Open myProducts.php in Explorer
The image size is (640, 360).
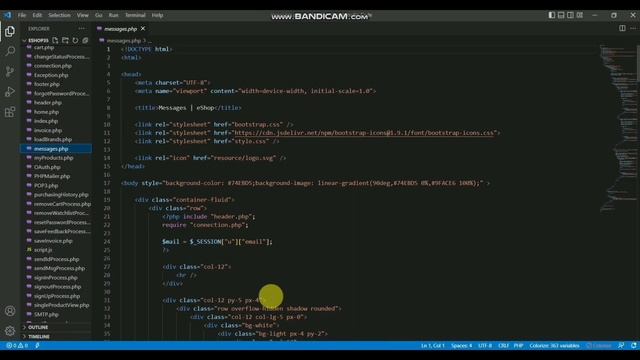(x=53, y=158)
